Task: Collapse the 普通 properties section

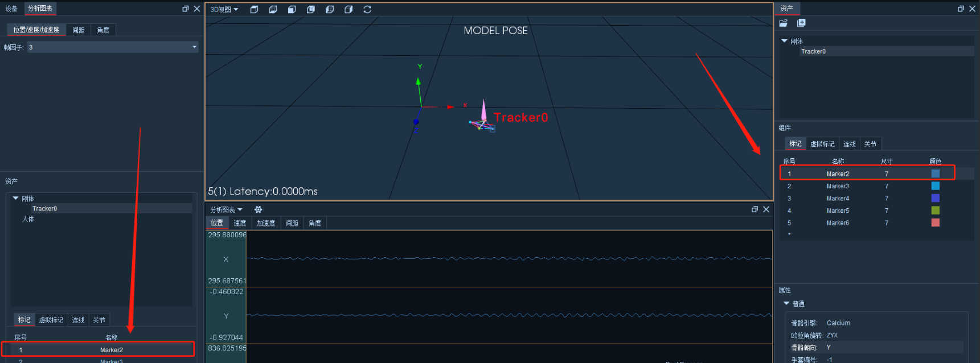Action: [x=786, y=303]
